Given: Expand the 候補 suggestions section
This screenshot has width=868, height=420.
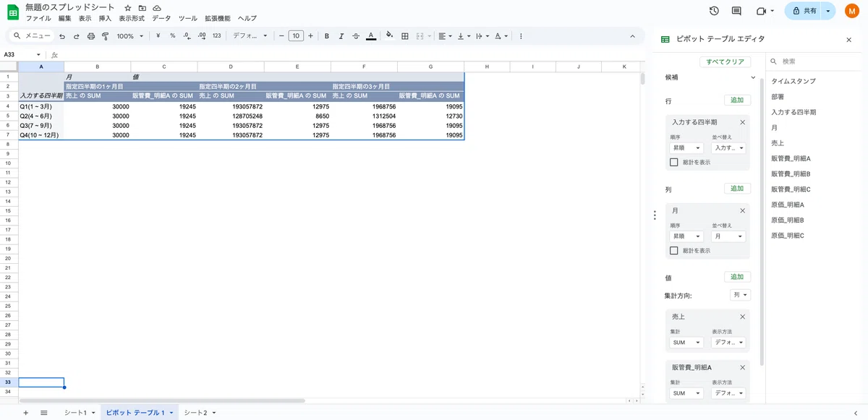Looking at the screenshot, I should pos(753,77).
